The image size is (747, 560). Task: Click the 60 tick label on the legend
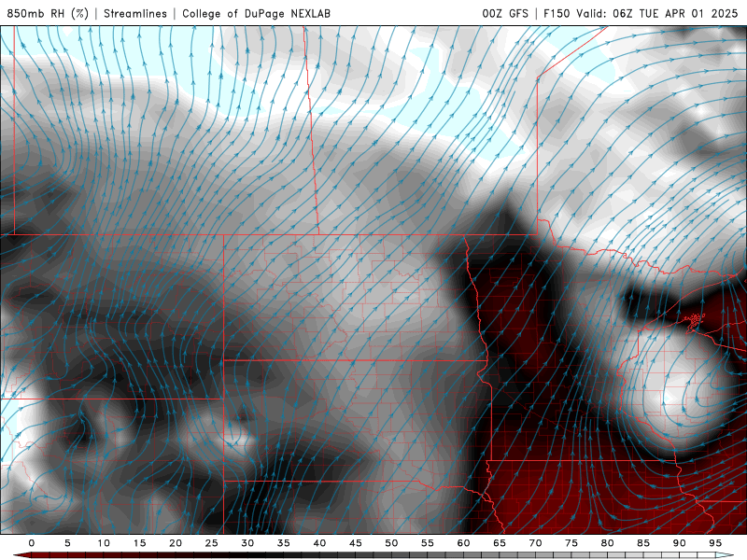pyautogui.click(x=463, y=543)
